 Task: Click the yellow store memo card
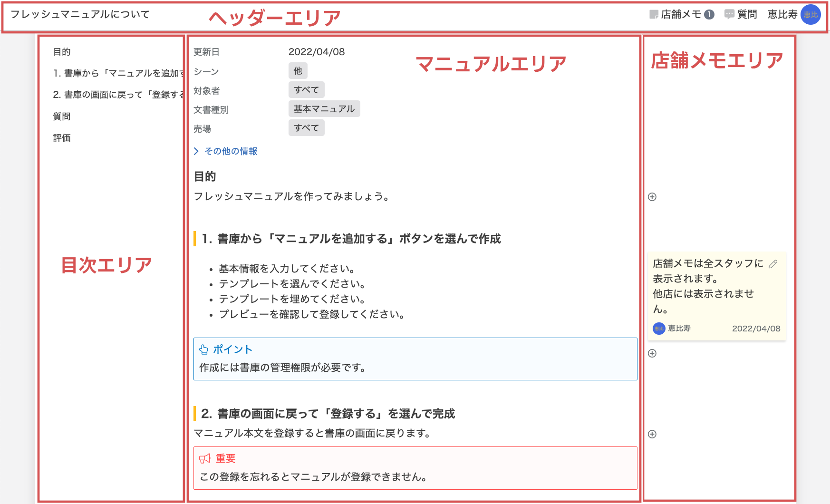coord(715,295)
